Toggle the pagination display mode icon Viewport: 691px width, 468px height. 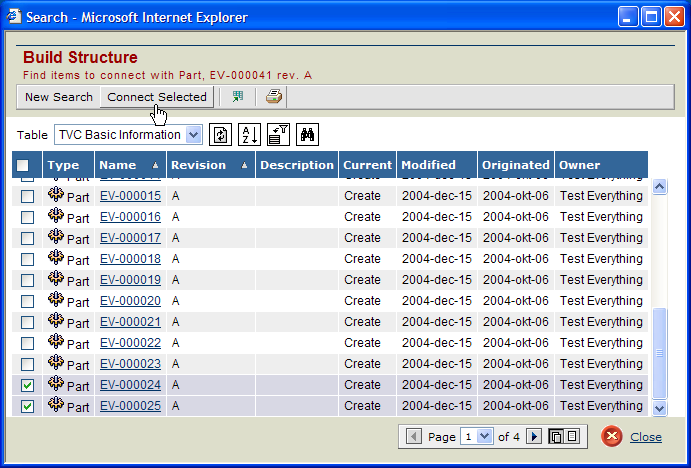566,437
